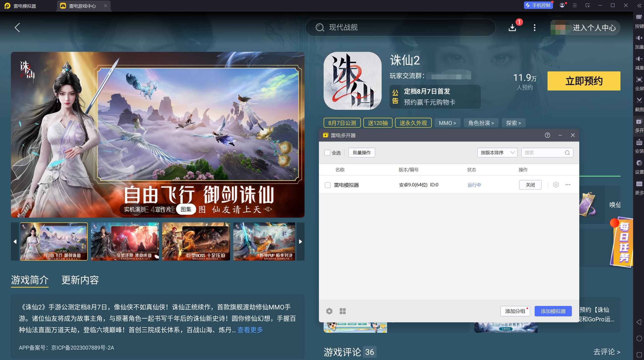The width and height of the screenshot is (644, 360).
Task: Open the 设置 settings sidebar icon
Action: coord(639,163)
